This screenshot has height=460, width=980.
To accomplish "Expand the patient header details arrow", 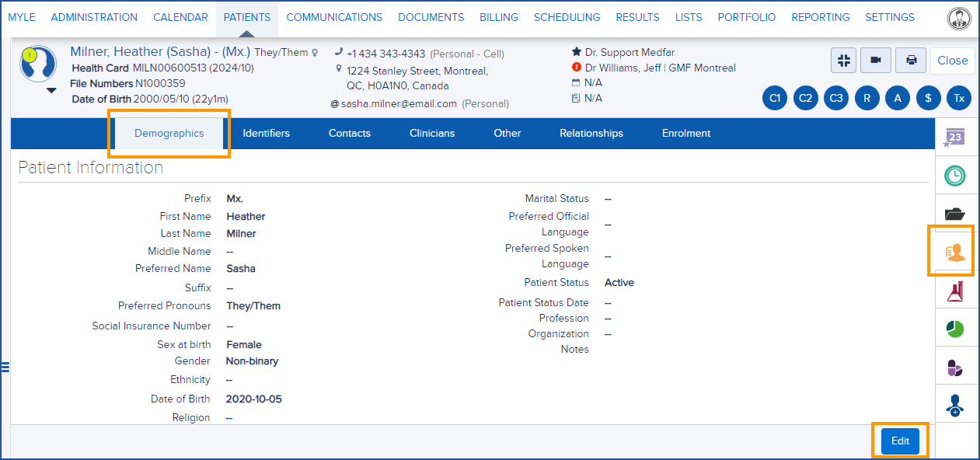I will coord(51,92).
